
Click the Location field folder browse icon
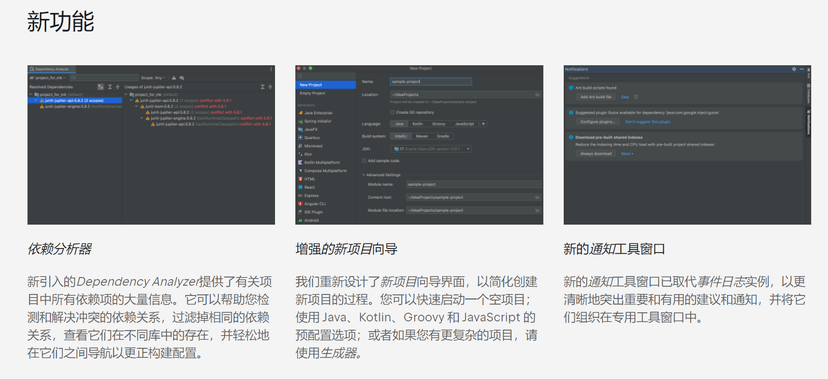coord(538,94)
